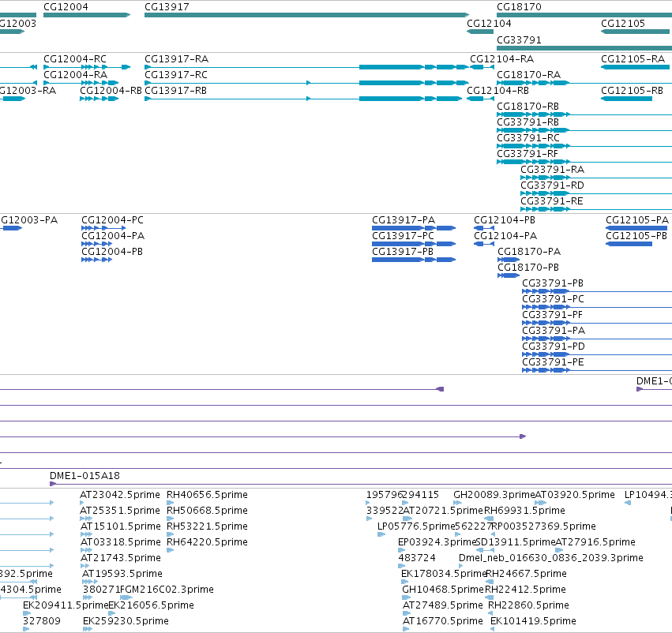This screenshot has width=672, height=633.
Task: Click the CG12105-PA protein label
Action: [x=637, y=219]
